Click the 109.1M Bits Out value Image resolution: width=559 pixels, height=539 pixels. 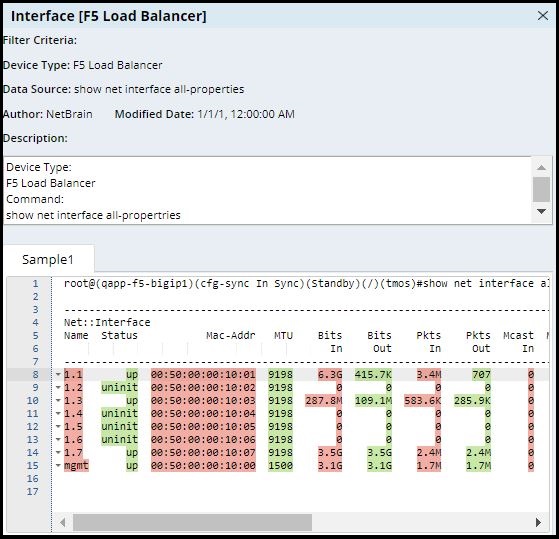pyautogui.click(x=373, y=401)
